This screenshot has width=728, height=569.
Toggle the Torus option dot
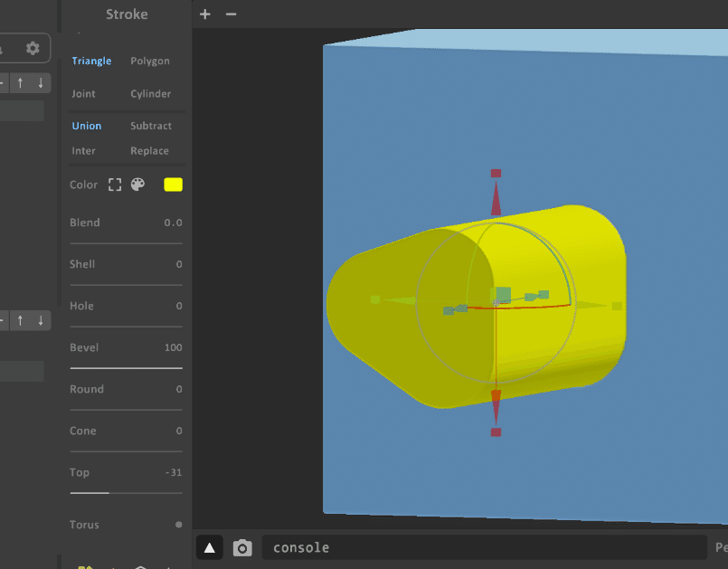[179, 525]
